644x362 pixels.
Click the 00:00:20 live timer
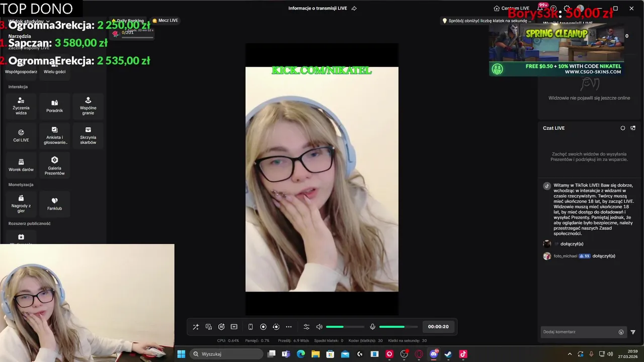(438, 327)
